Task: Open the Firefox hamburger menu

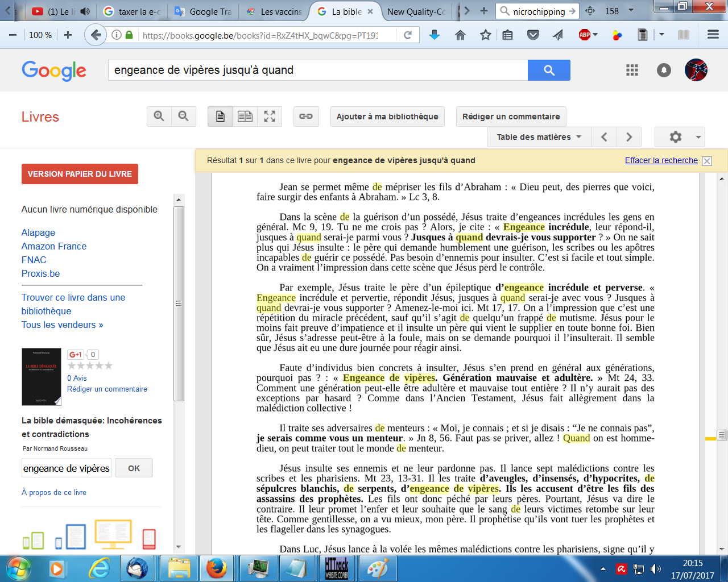Action: [x=713, y=35]
